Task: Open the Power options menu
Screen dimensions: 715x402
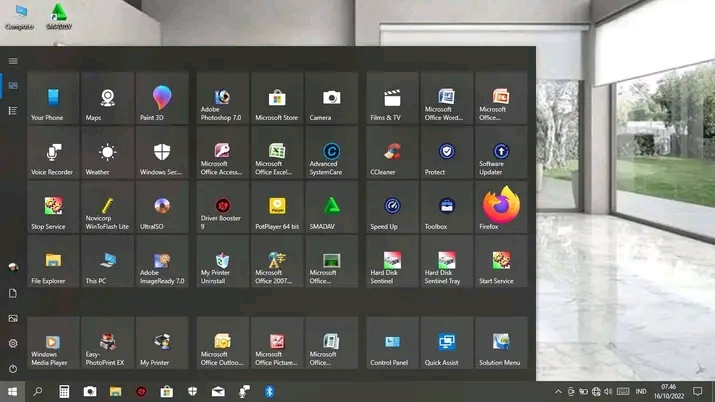Action: (13, 368)
